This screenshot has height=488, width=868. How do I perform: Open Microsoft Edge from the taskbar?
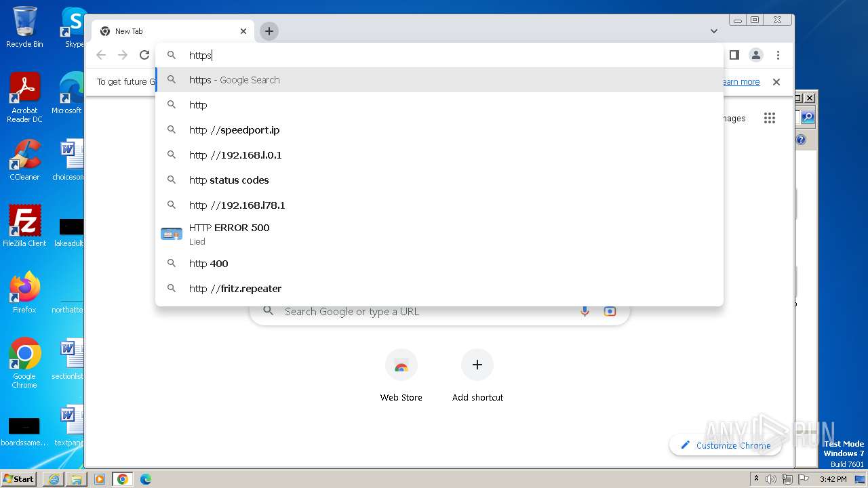146,479
